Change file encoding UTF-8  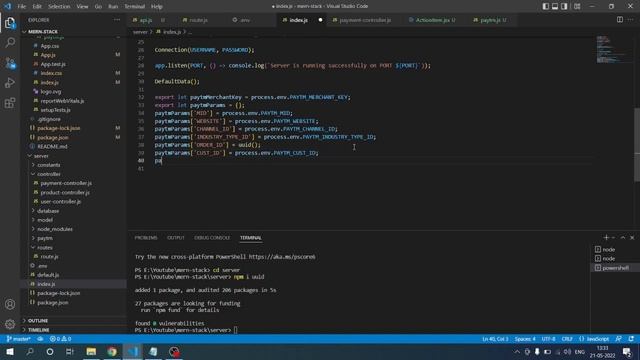tap(548, 339)
